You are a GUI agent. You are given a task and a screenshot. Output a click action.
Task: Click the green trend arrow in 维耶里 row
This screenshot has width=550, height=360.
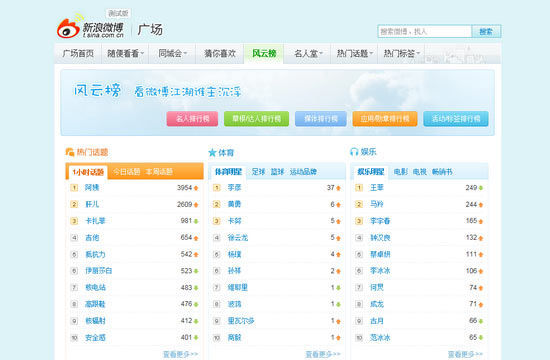point(338,288)
